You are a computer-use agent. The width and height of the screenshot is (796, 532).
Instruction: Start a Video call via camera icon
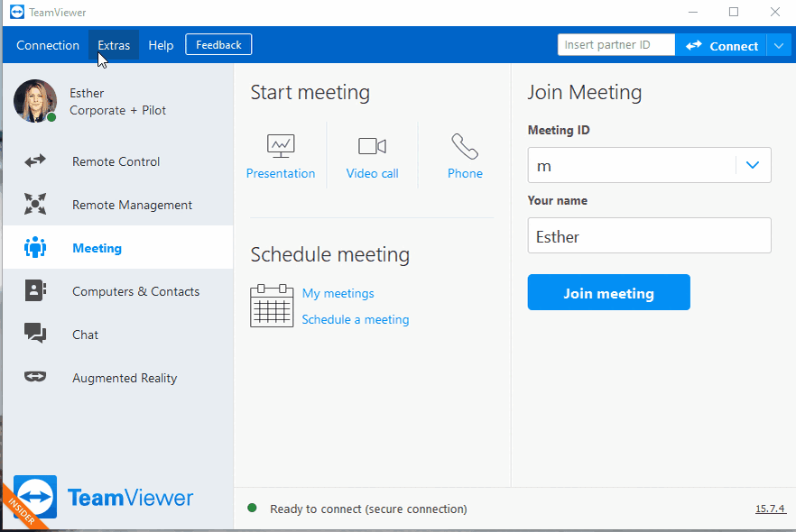coord(372,146)
